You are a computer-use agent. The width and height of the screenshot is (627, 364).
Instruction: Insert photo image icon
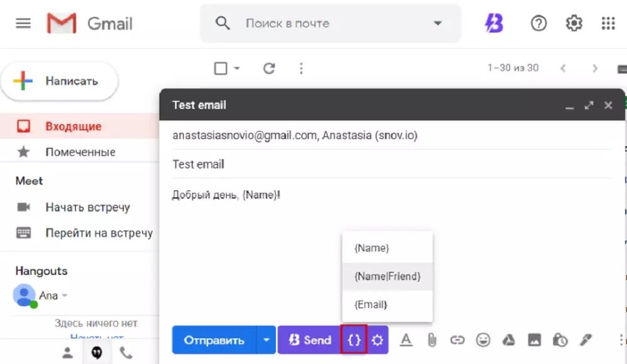[534, 340]
